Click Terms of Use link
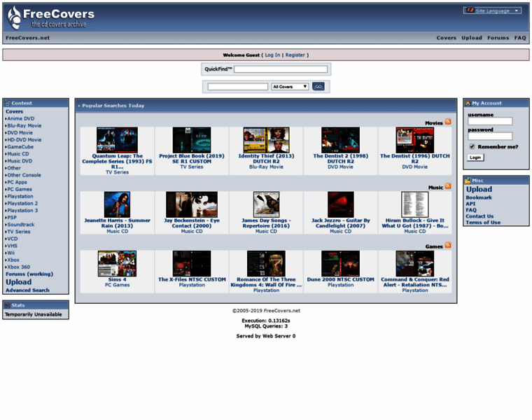 [483, 223]
